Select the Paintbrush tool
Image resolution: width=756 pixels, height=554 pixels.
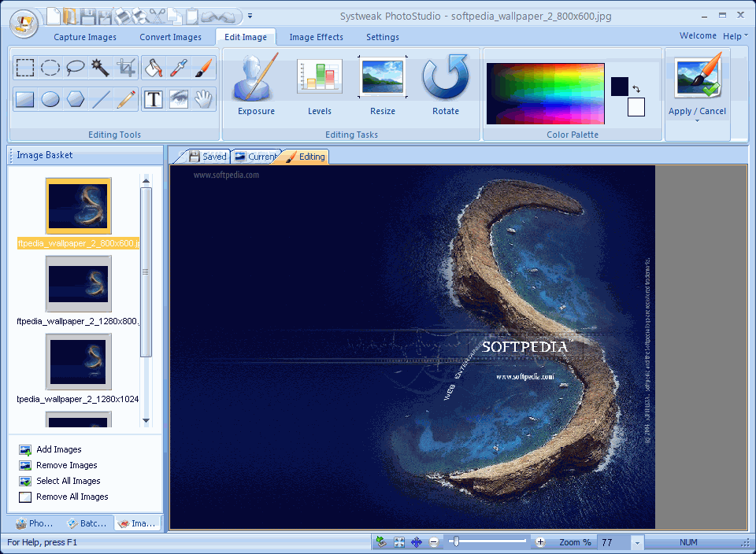point(203,68)
